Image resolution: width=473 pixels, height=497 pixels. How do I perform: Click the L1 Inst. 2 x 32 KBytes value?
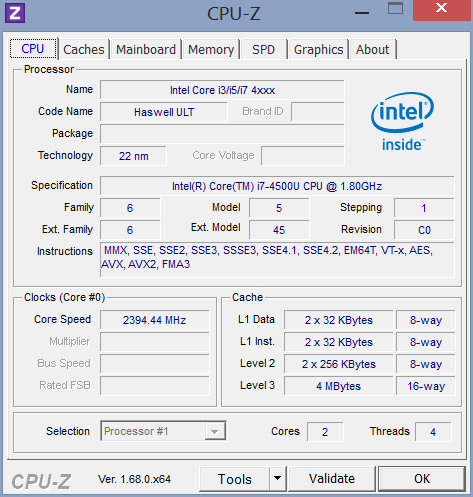pos(339,342)
